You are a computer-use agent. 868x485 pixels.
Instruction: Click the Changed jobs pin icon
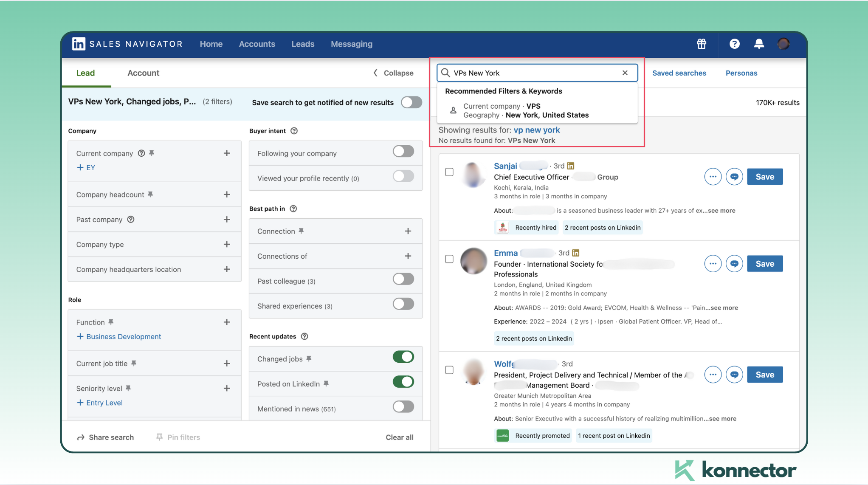[309, 358]
